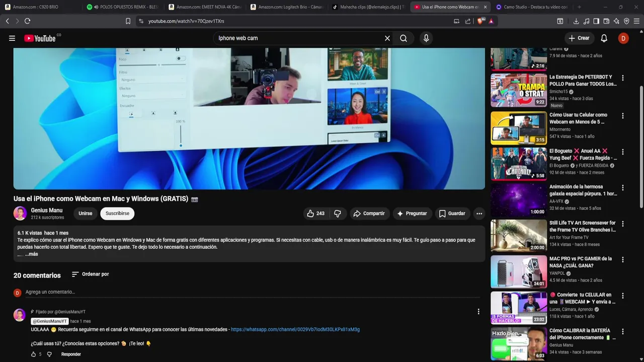The width and height of the screenshot is (644, 362).
Task: Click the browser address bar URL
Action: pos(186,21)
